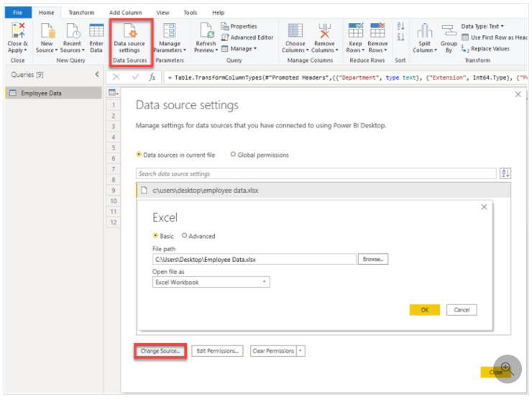
Task: Select employee data.xlsx data source entry
Action: click(324, 190)
